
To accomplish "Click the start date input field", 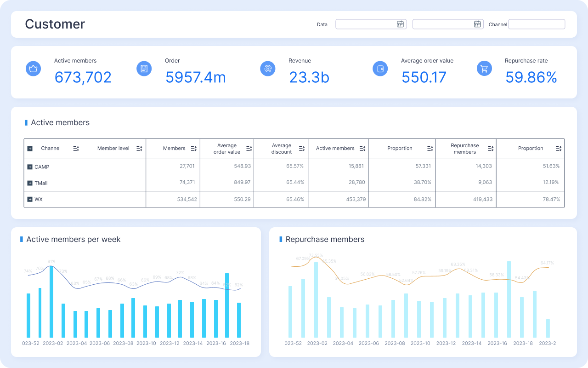I will [x=365, y=24].
